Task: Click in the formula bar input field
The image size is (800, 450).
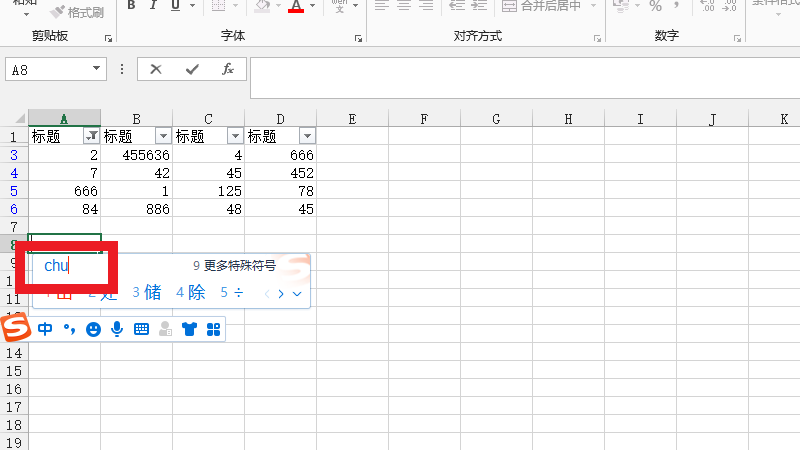Action: click(520, 78)
